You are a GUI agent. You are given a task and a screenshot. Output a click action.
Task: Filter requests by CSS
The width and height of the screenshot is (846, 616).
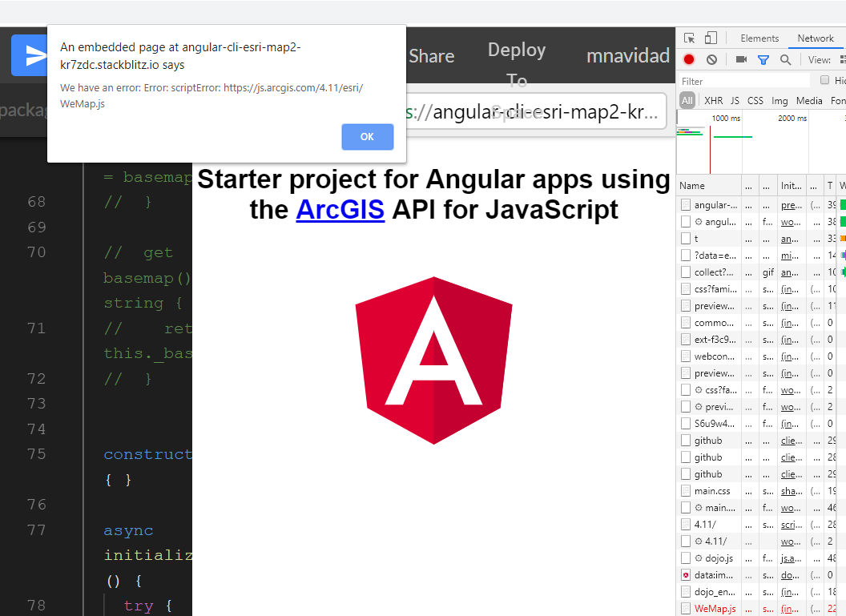[755, 100]
